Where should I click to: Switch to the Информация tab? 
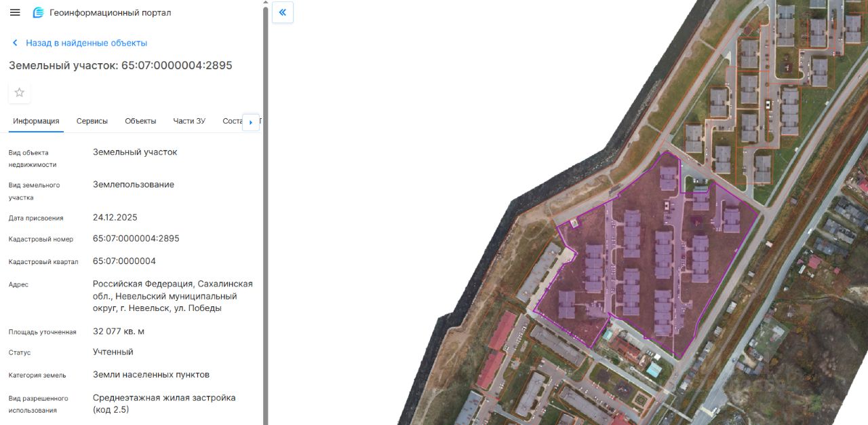pyautogui.click(x=36, y=121)
